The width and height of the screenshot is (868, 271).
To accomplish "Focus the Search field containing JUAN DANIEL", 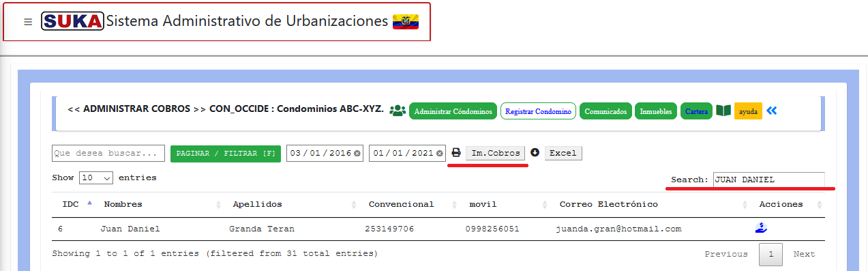I will [x=769, y=180].
